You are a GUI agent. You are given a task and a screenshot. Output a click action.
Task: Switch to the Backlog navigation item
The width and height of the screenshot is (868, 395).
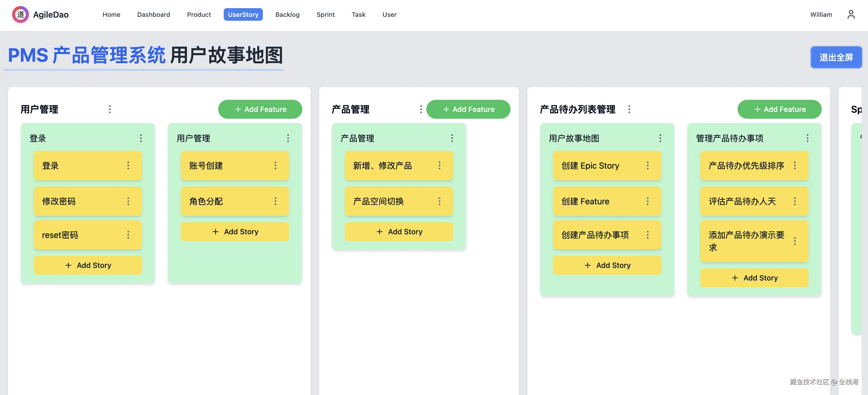point(287,14)
